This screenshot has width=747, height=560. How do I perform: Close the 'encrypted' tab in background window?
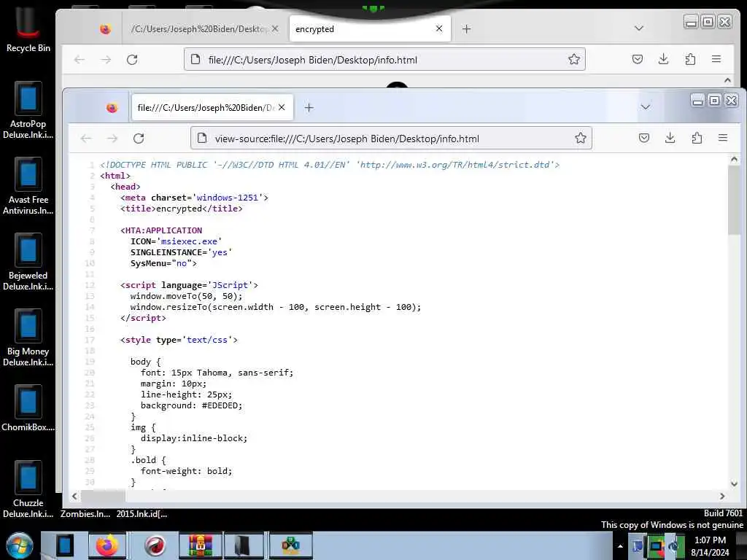coord(439,28)
